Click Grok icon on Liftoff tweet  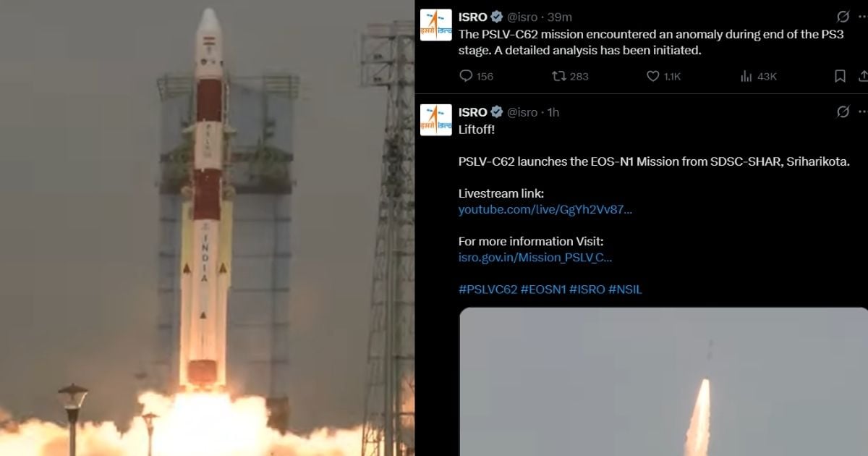[x=843, y=111]
